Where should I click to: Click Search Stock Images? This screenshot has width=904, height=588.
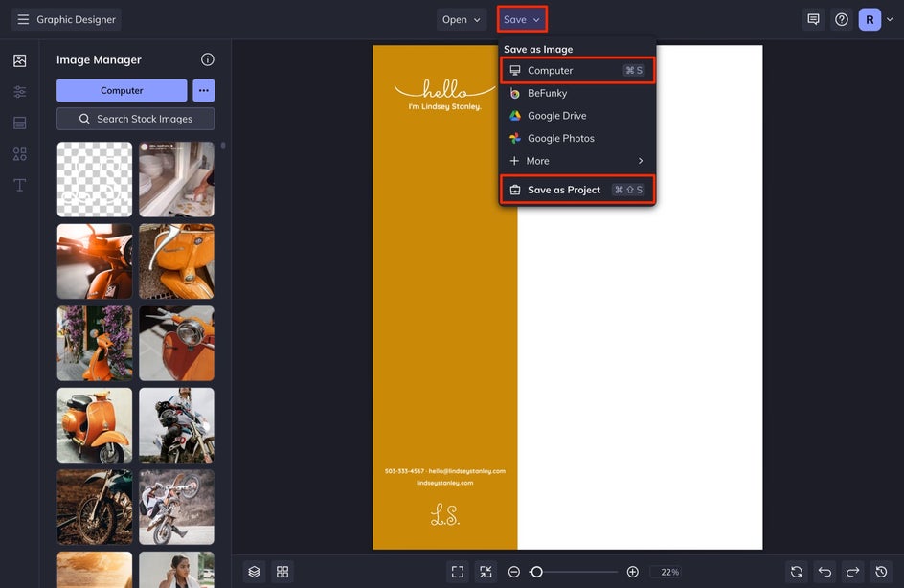click(x=135, y=119)
